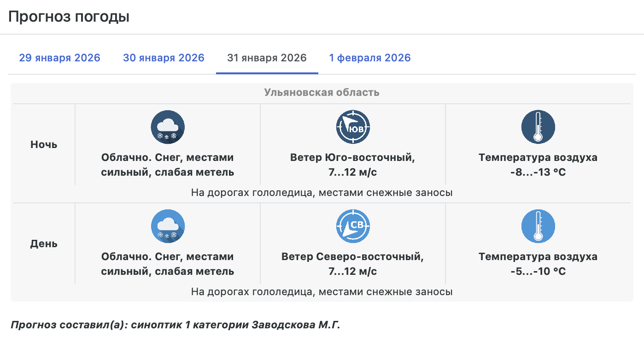Open the 29 января 2026 tab

tap(59, 58)
